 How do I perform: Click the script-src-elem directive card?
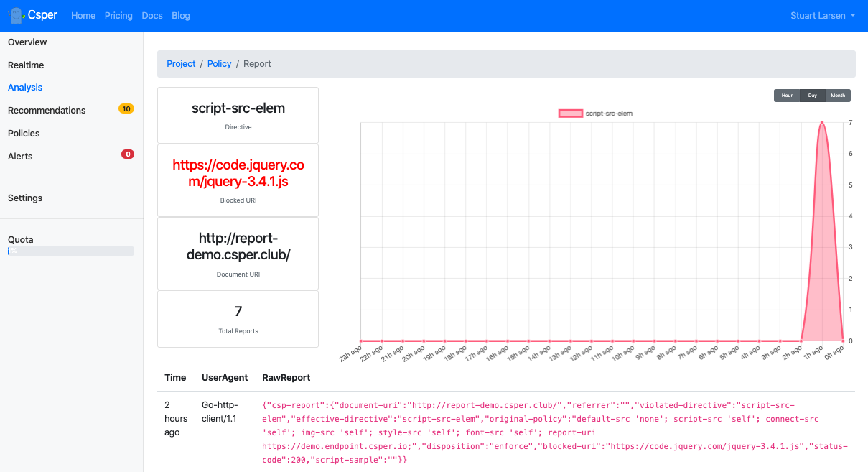point(238,115)
